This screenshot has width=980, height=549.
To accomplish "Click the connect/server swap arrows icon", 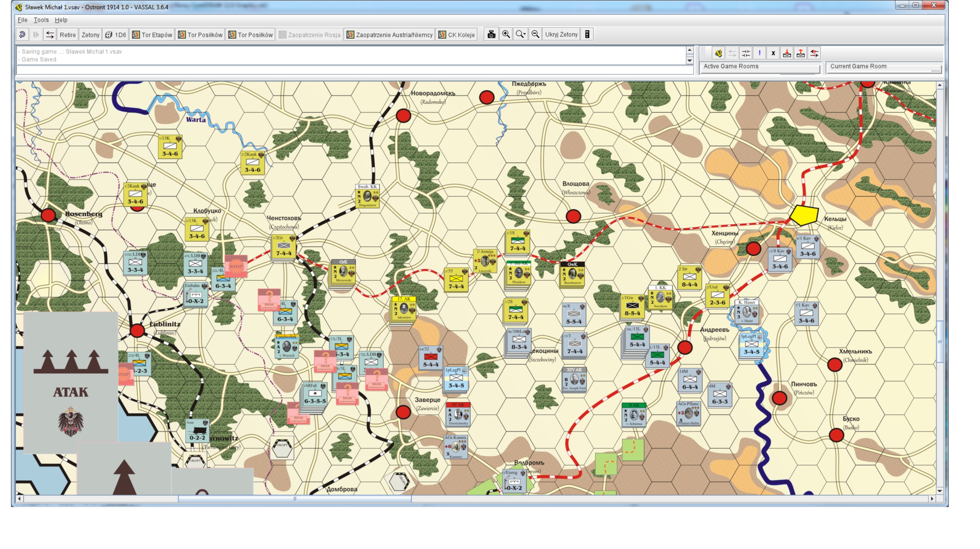I will [50, 35].
